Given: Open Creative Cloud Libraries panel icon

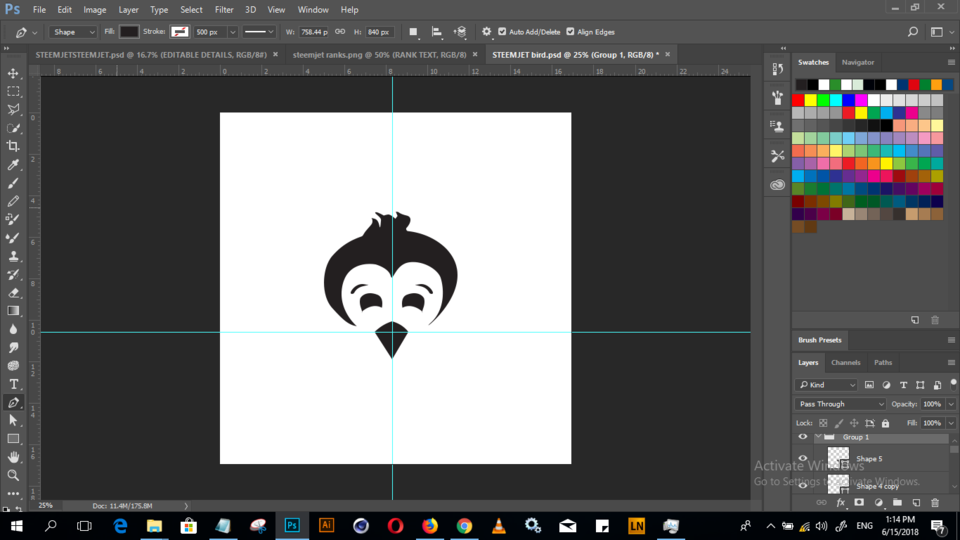Looking at the screenshot, I should [x=778, y=184].
